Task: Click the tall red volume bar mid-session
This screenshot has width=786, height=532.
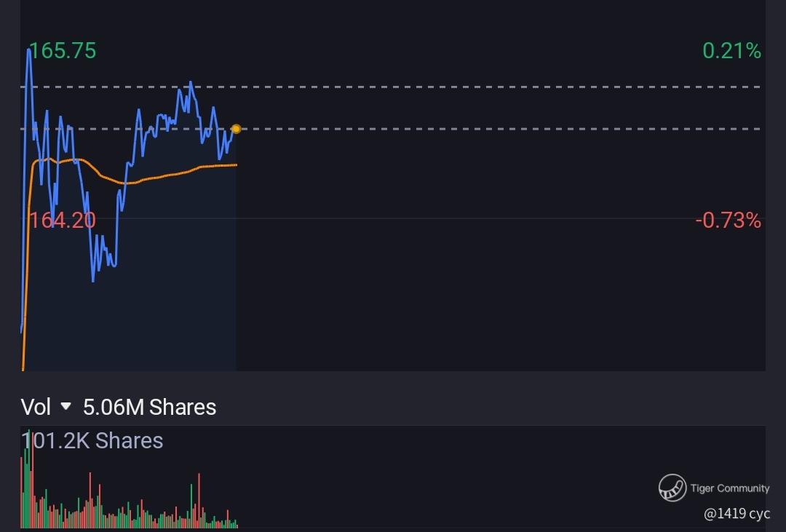Action: [199, 501]
